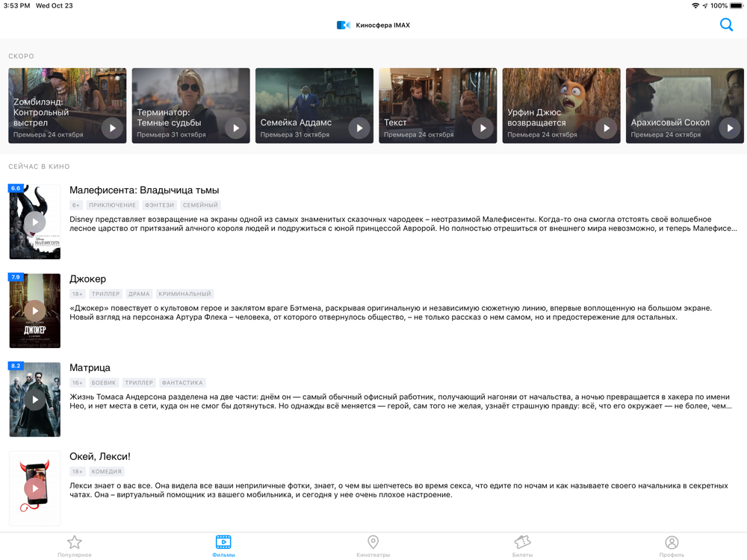This screenshot has height=560, width=747.
Task: Tap the ФАНТАСТИКА genre tag
Action: (182, 383)
